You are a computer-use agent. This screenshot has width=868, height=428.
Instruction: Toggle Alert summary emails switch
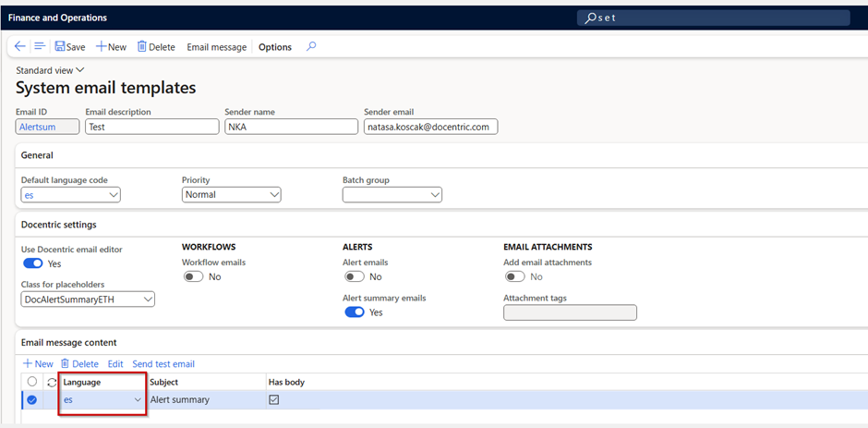[355, 312]
